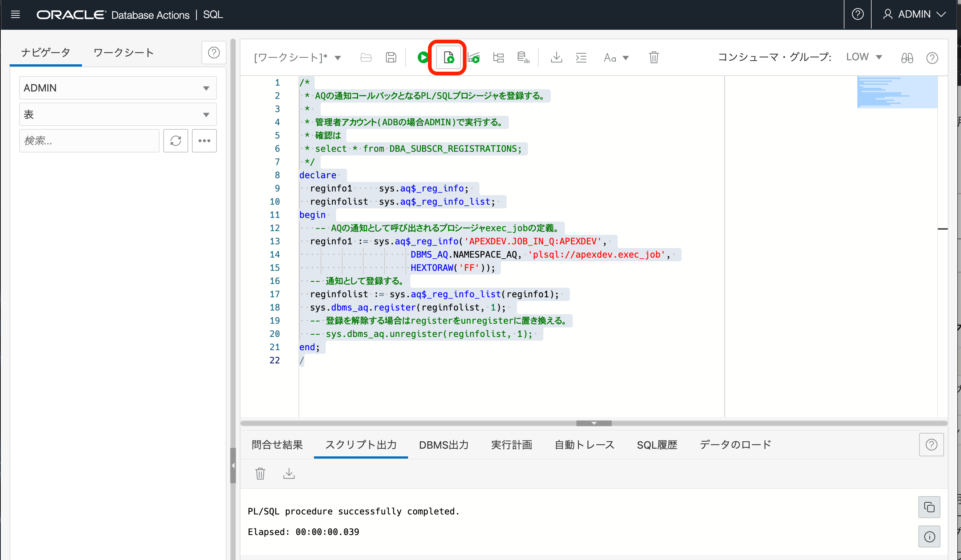Viewport: 961px width, 560px height.
Task: Switch to the DBMS出力 tab
Action: 444,445
